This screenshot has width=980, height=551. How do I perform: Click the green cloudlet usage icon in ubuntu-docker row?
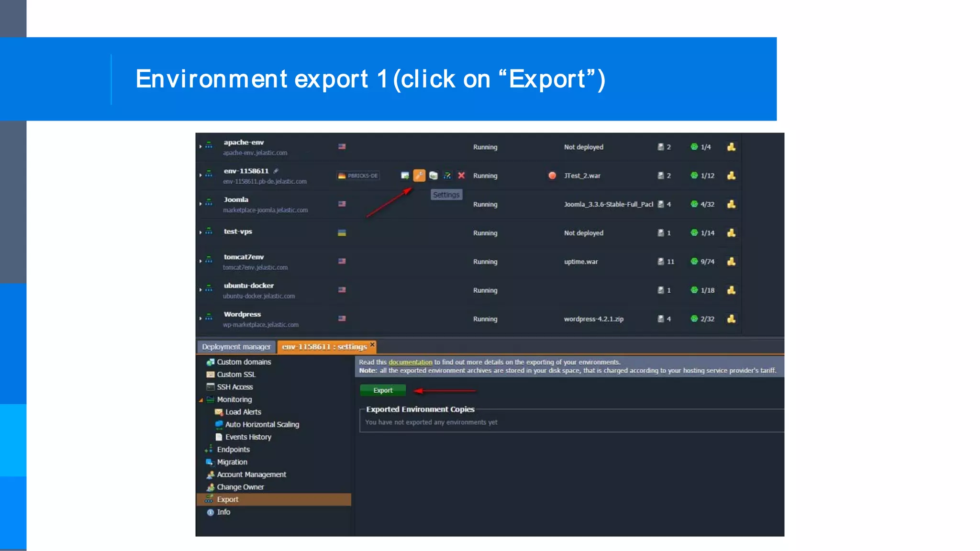pos(694,290)
